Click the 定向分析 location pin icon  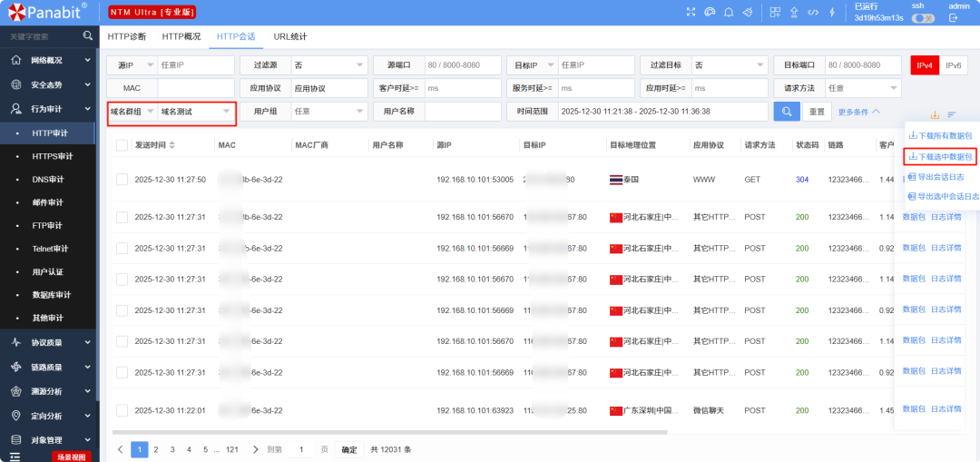coord(17,416)
